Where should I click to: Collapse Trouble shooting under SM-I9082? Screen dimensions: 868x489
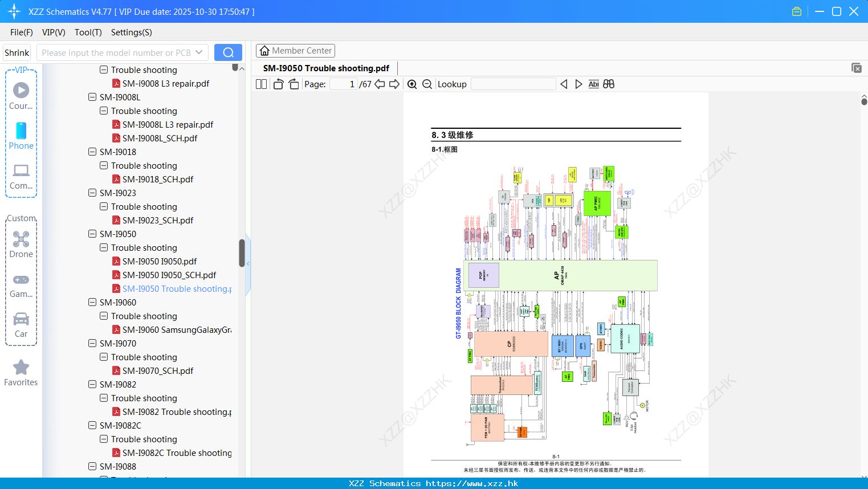point(104,398)
